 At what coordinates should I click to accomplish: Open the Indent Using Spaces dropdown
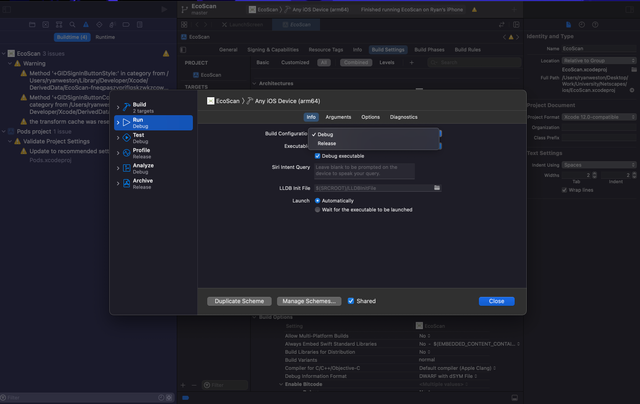click(x=599, y=165)
